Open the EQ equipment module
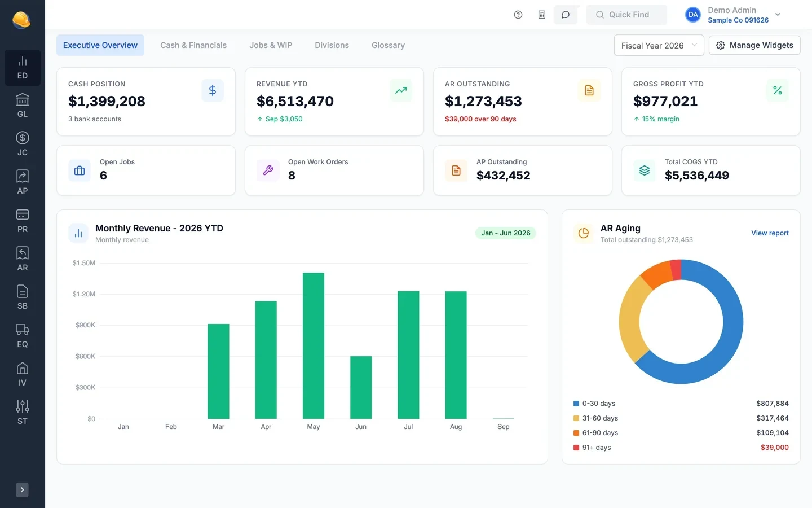This screenshot has width=812, height=508. (23, 336)
